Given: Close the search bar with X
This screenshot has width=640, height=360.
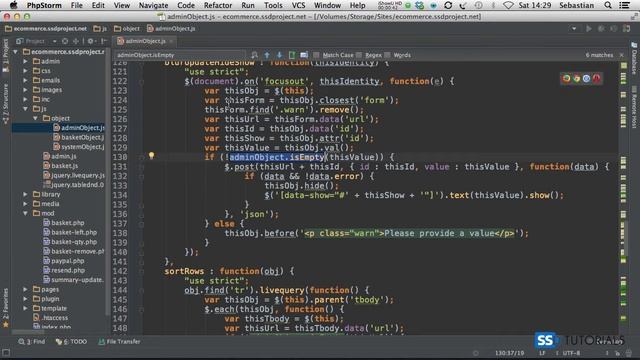Looking at the screenshot, I should click(x=622, y=55).
